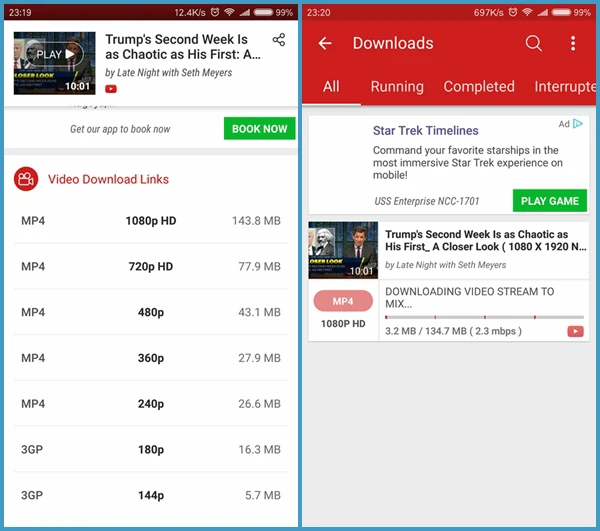This screenshot has width=600, height=531.
Task: Tap the '3.2 MB / 134.7 MB' status text
Action: (x=453, y=331)
